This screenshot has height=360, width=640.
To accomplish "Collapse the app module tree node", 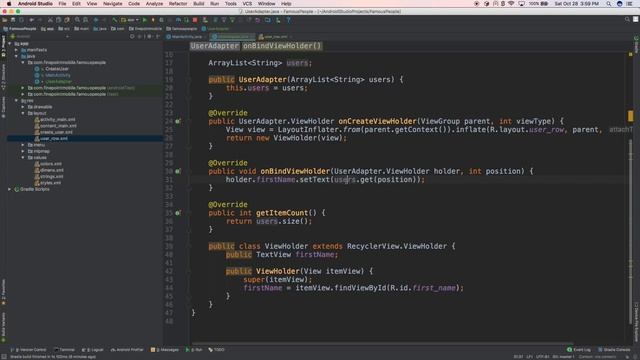I will coord(10,43).
